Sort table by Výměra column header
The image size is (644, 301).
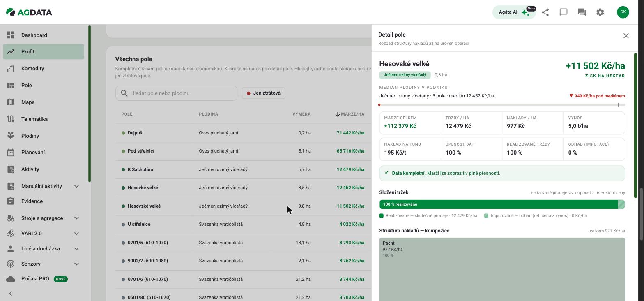coord(301,114)
